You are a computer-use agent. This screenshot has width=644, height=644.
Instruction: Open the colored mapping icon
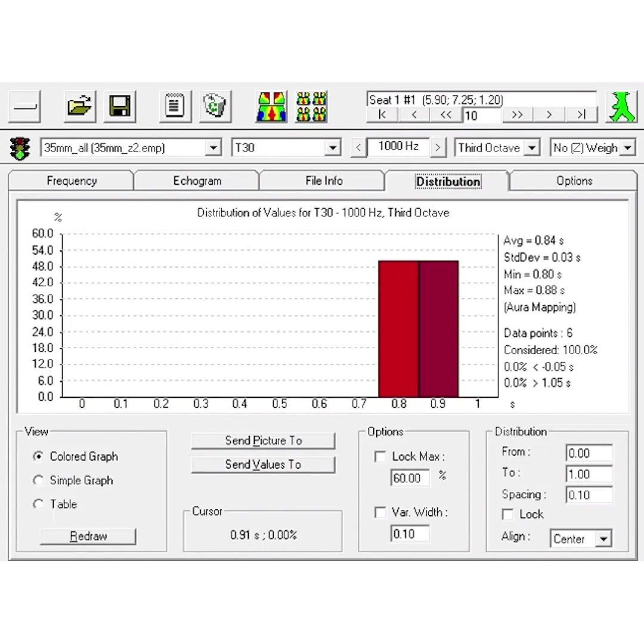pos(271,107)
